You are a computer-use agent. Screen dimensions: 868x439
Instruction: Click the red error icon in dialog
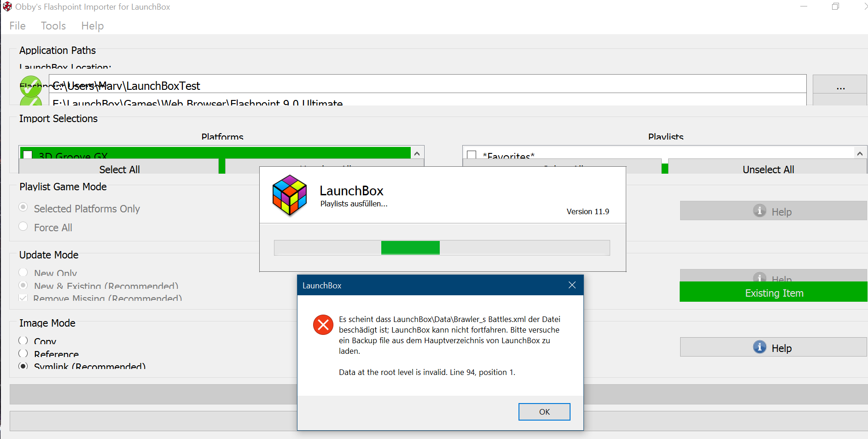click(x=323, y=325)
